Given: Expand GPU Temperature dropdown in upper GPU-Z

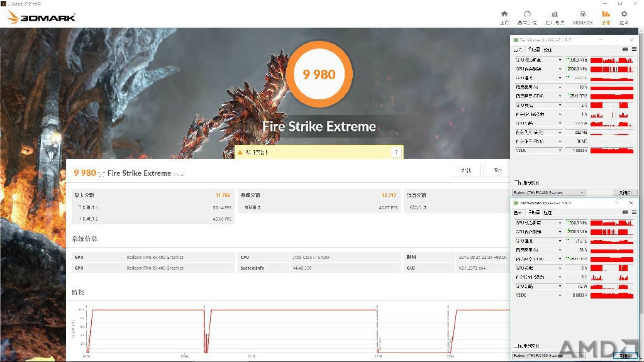Looking at the screenshot, I should pos(559,78).
